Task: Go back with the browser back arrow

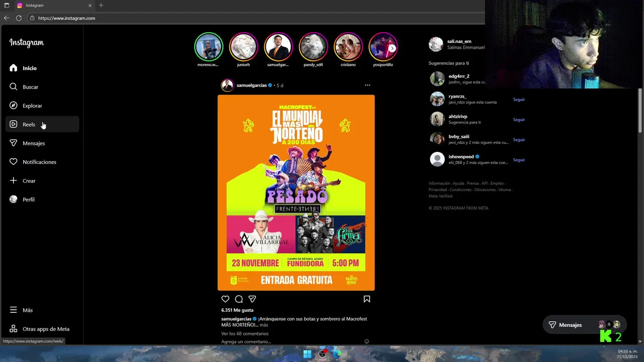Action: (x=7, y=18)
